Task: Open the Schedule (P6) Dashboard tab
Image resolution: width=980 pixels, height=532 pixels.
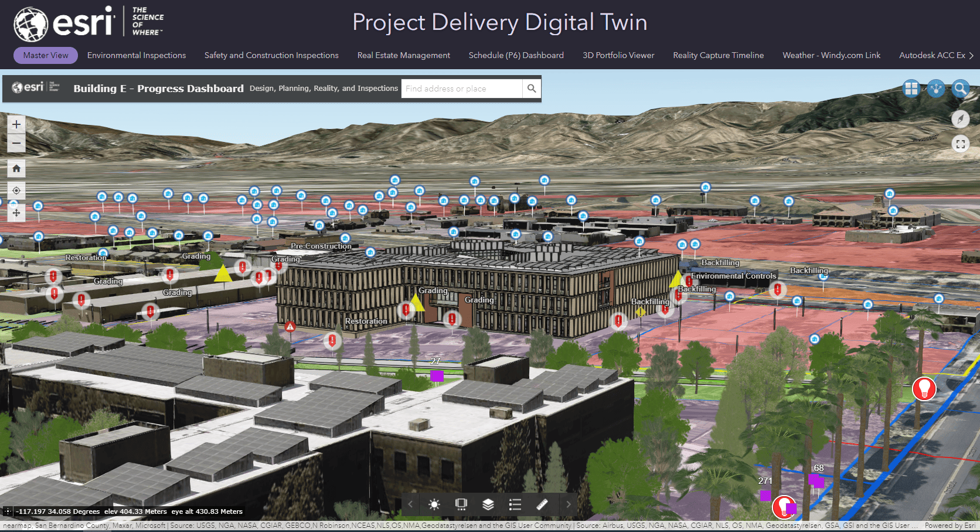Action: [516, 55]
